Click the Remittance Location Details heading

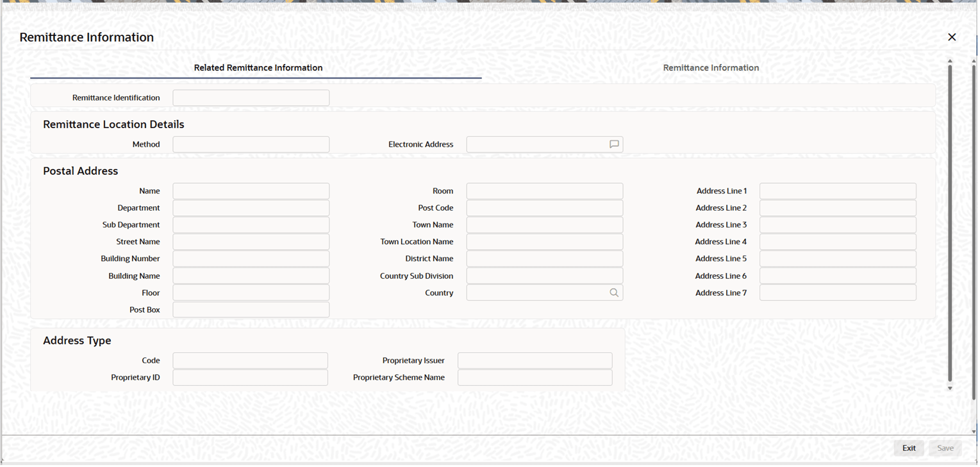point(113,124)
